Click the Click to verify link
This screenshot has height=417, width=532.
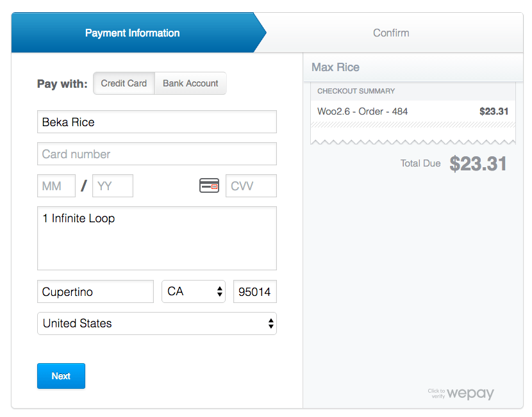[437, 395]
